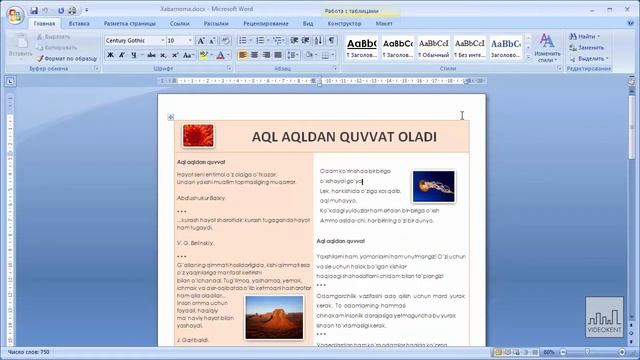This screenshot has height=360, width=640.
Task: Open the font size dropdown showing 10
Action: (190, 40)
